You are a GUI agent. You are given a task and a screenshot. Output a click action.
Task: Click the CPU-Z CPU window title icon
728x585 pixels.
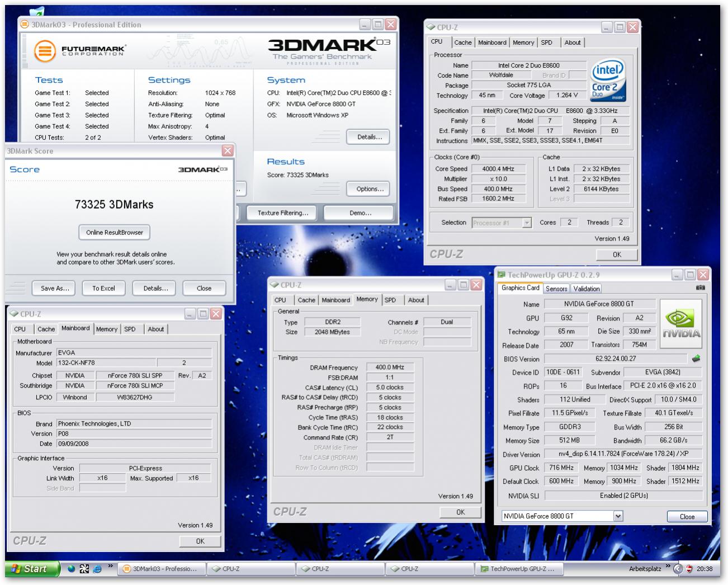pos(431,27)
